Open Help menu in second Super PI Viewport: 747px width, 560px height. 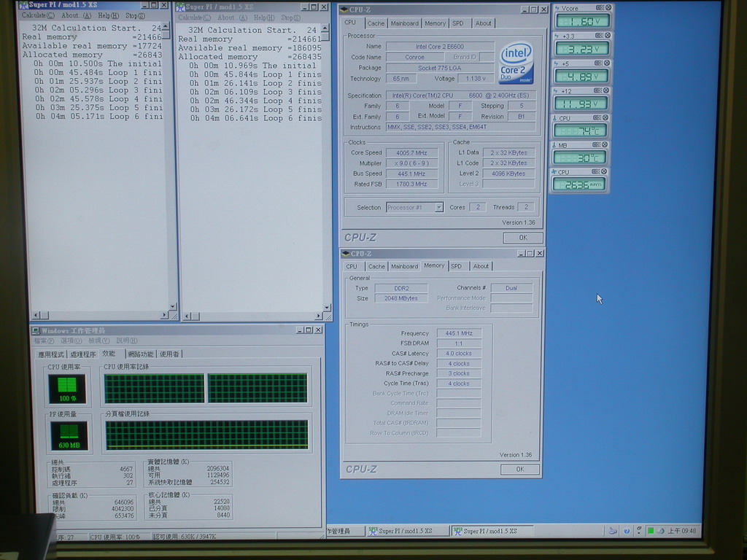[264, 17]
